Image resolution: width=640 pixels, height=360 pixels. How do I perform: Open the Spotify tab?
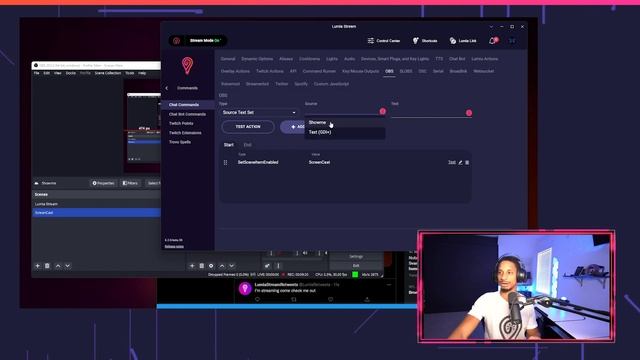click(x=301, y=84)
